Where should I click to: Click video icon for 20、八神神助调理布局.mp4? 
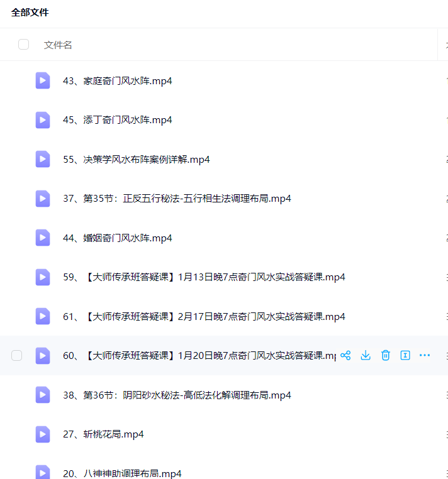(43, 472)
